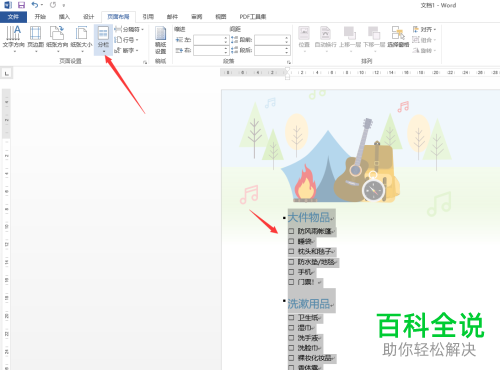
Task: Click the 洗漱用品 heading
Action: 309,304
